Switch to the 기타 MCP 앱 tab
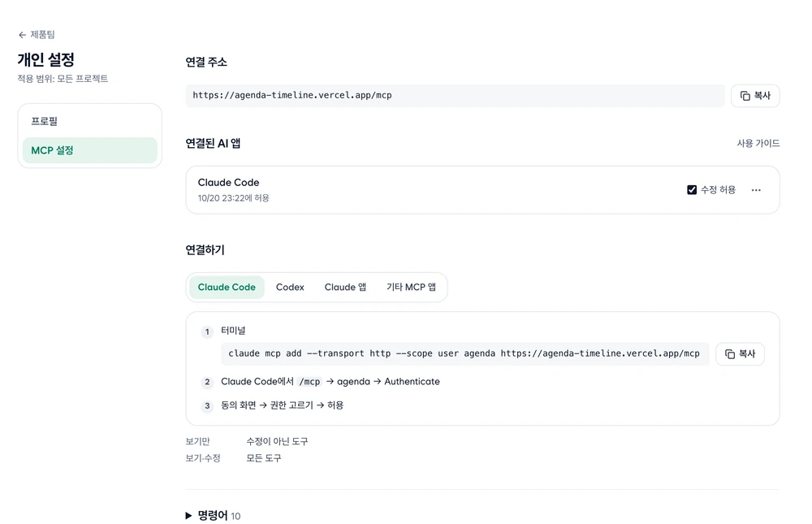The width and height of the screenshot is (812, 524). click(411, 287)
